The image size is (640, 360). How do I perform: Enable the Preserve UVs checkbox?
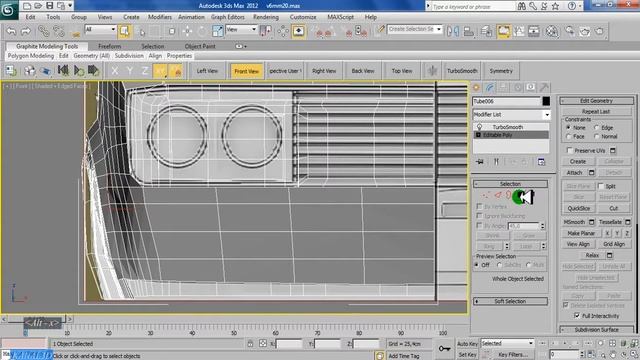coord(570,151)
